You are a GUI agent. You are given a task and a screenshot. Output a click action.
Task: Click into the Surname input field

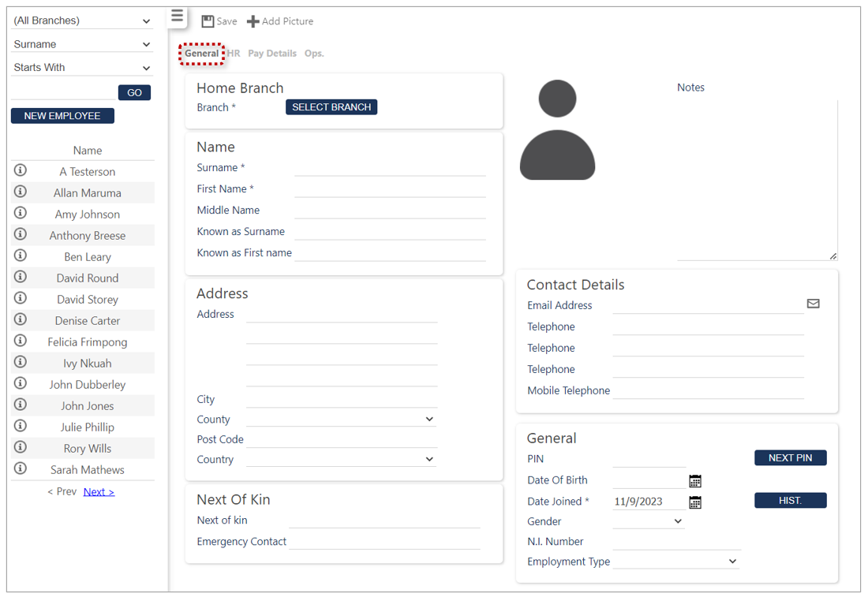click(x=390, y=168)
